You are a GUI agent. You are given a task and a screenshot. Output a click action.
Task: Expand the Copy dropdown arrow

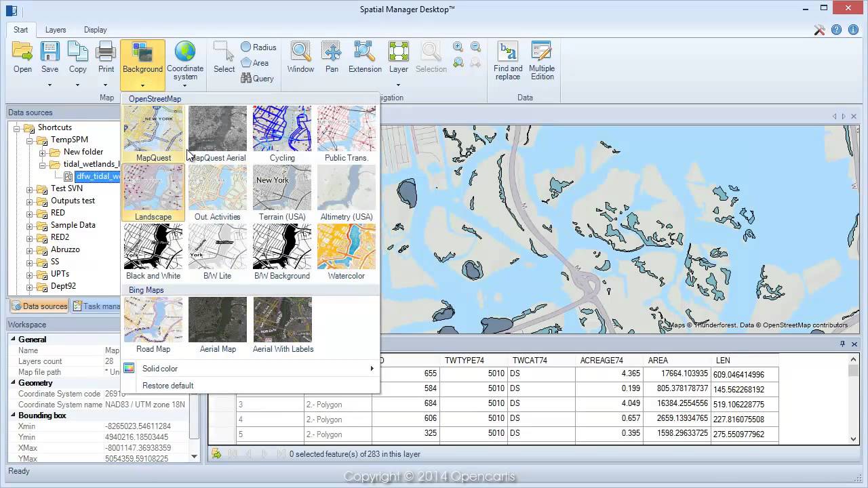(x=77, y=85)
